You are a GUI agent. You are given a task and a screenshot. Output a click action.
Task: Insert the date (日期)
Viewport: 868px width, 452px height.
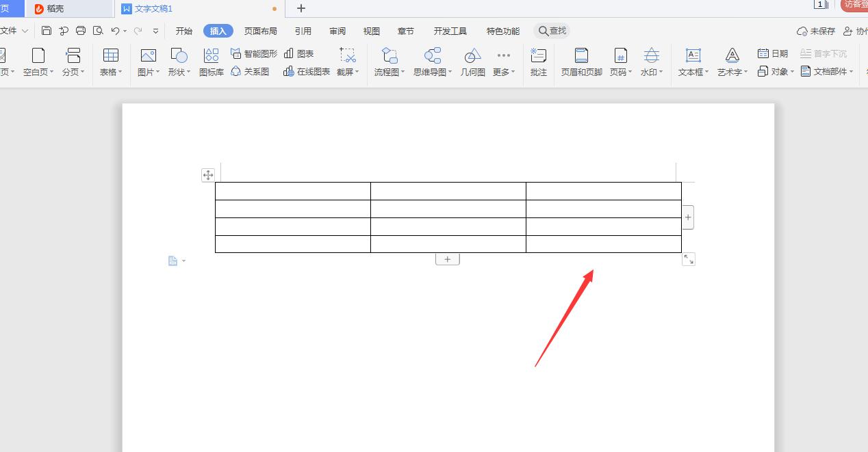[773, 53]
